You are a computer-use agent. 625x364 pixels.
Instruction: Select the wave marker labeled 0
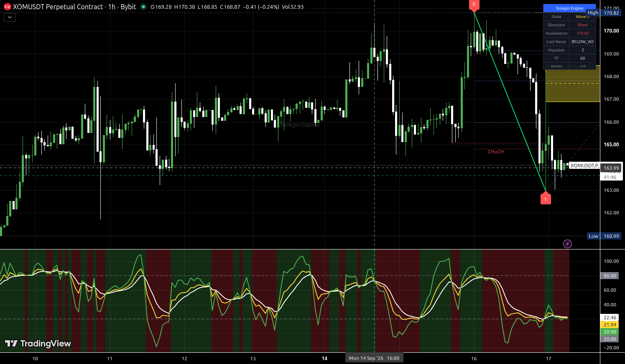pos(474,5)
